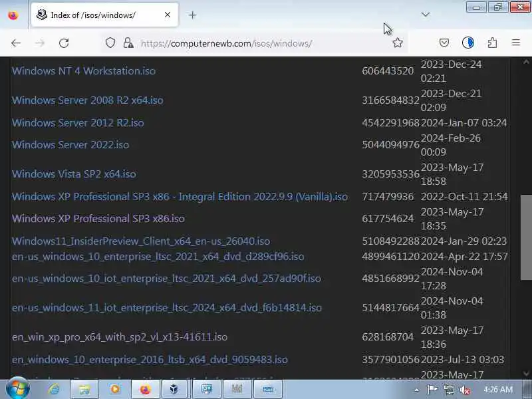This screenshot has height=399, width=532.
Task: Click the date 2022-Oct-11 21:54
Action: click(464, 196)
